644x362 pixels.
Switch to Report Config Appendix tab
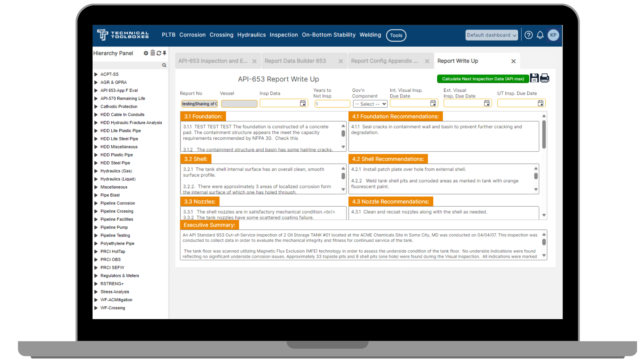pos(384,61)
